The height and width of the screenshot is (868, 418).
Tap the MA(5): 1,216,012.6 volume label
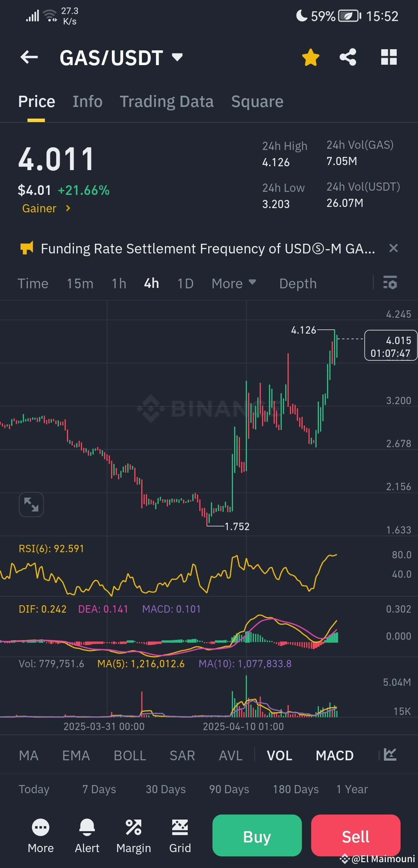pyautogui.click(x=141, y=664)
